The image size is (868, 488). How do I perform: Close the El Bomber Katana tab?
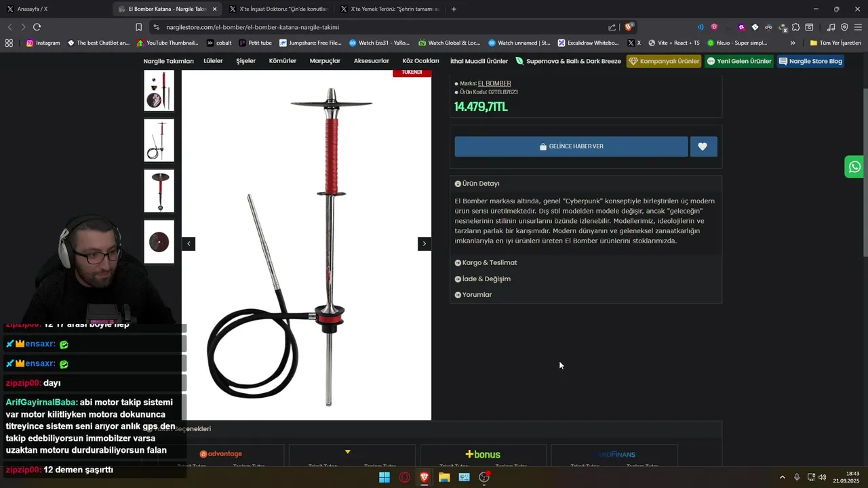[215, 9]
